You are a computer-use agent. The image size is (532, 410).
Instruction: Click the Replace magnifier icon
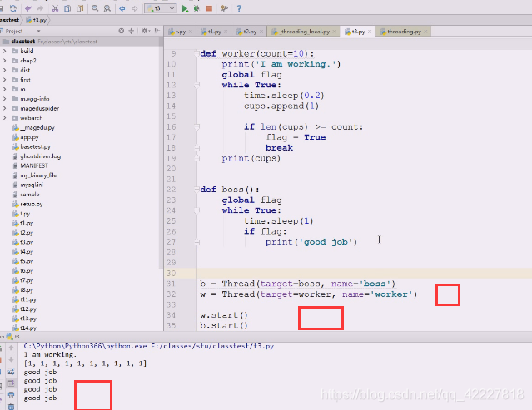click(x=107, y=8)
